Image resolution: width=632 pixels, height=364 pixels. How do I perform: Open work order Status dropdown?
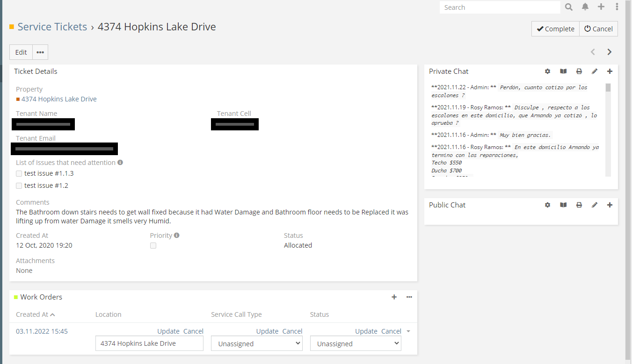pos(356,343)
